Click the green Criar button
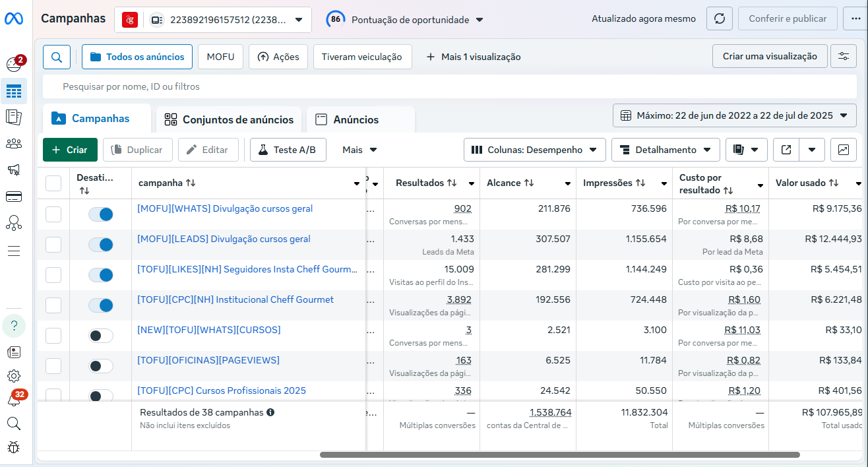Image resolution: width=868 pixels, height=467 pixels. (70, 150)
